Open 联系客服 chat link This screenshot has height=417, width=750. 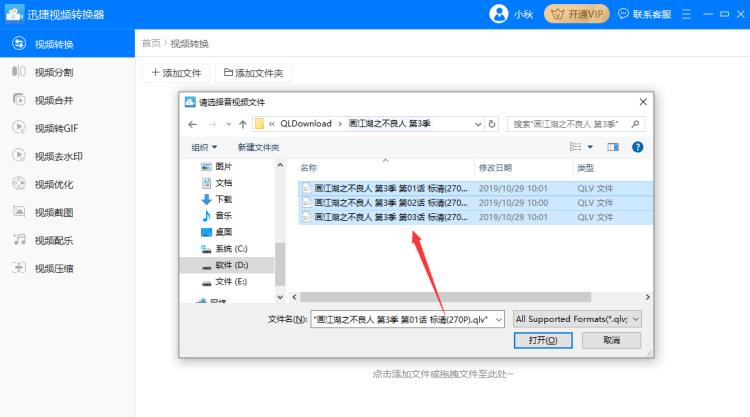tap(645, 14)
